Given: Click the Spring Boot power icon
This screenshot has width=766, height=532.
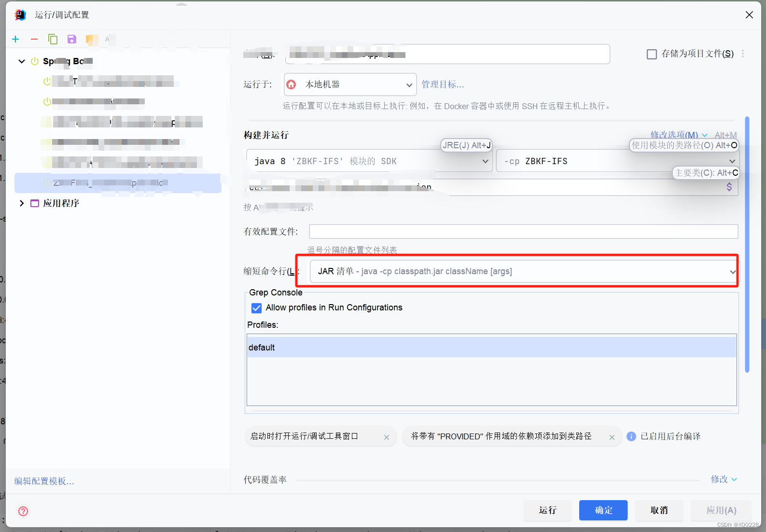Looking at the screenshot, I should click(x=35, y=61).
